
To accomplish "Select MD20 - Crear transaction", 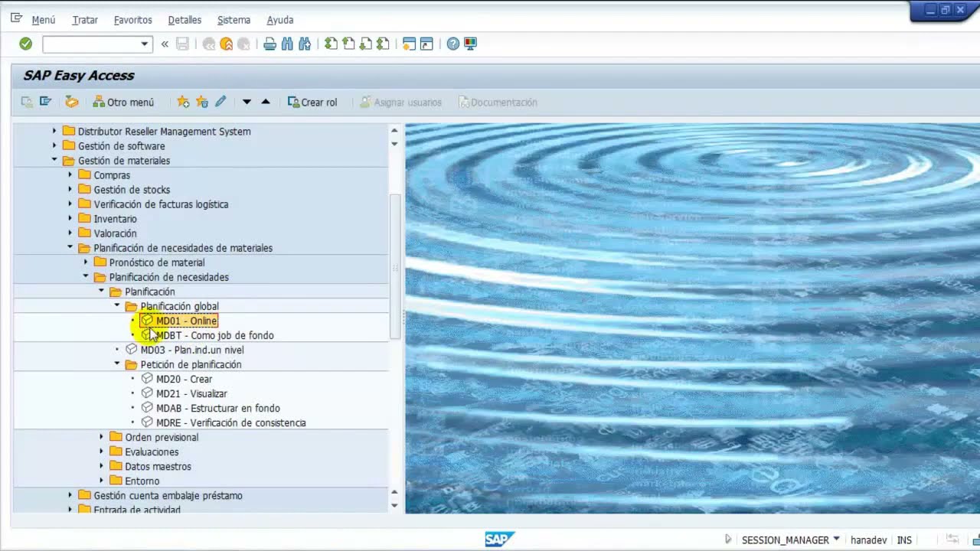I will click(184, 379).
